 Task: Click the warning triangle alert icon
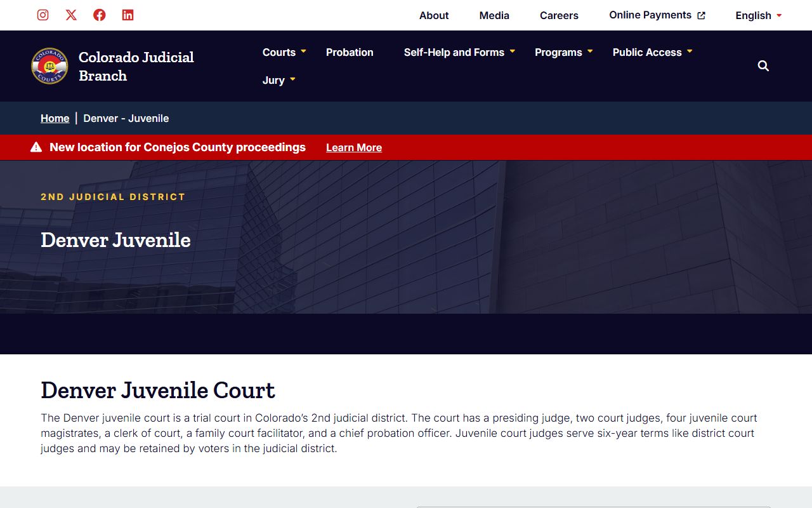click(x=36, y=147)
